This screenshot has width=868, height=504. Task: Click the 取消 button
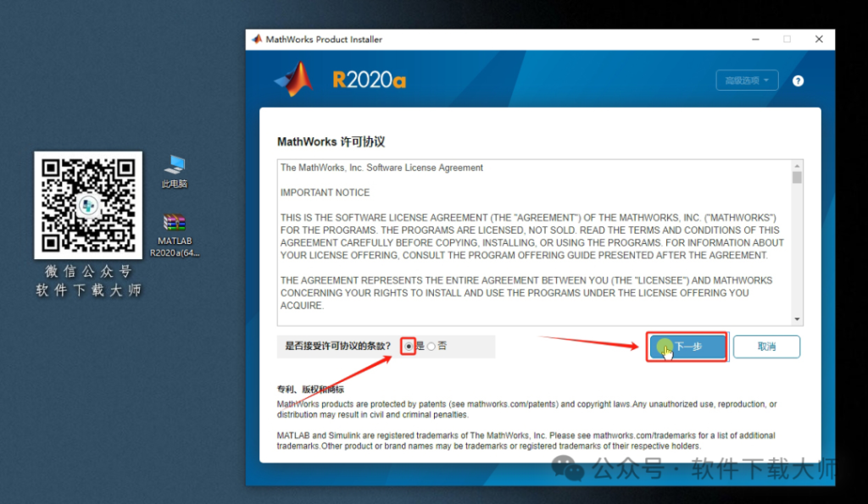click(766, 346)
